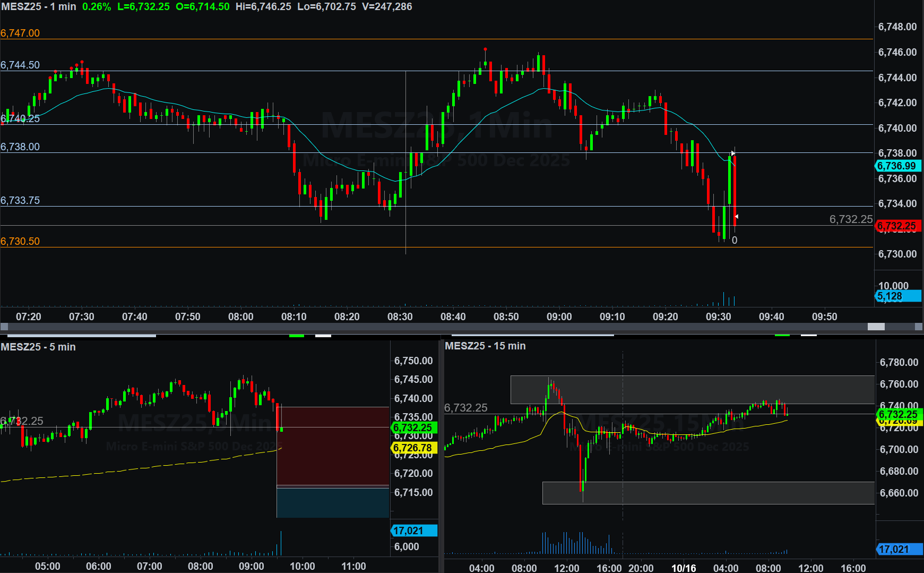
Task: Activate the MESZ25 - 15 min chart title
Action: (x=485, y=346)
